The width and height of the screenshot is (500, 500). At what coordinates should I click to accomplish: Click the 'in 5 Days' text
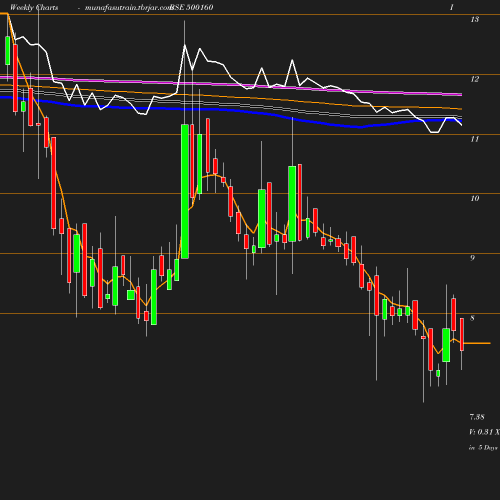pos(483,448)
